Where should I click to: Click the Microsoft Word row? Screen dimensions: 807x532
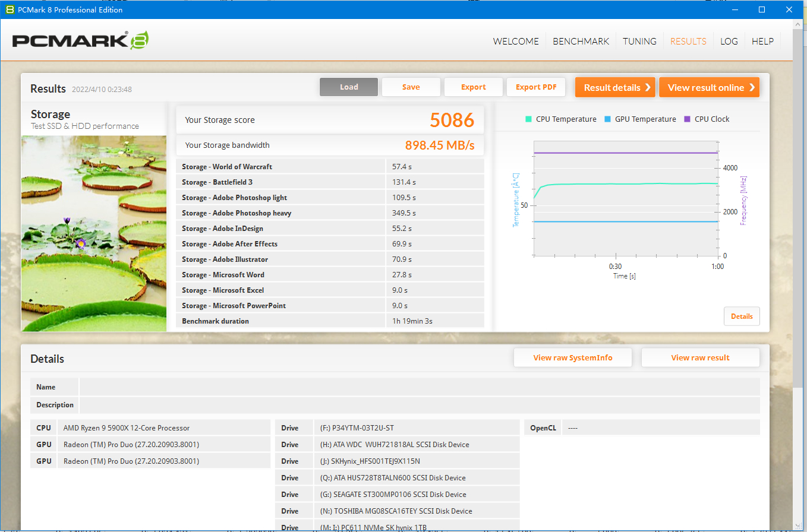pos(330,275)
